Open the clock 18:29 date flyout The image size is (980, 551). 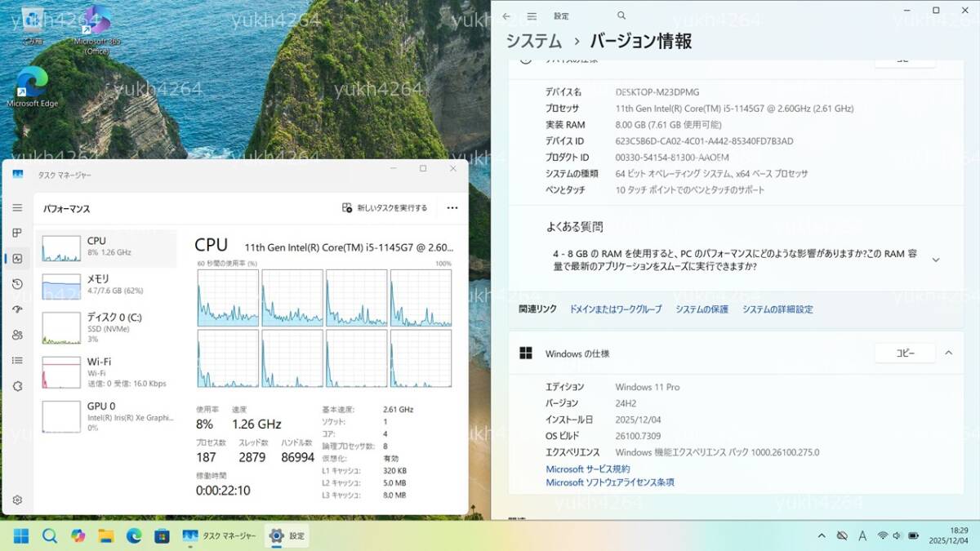pos(947,535)
